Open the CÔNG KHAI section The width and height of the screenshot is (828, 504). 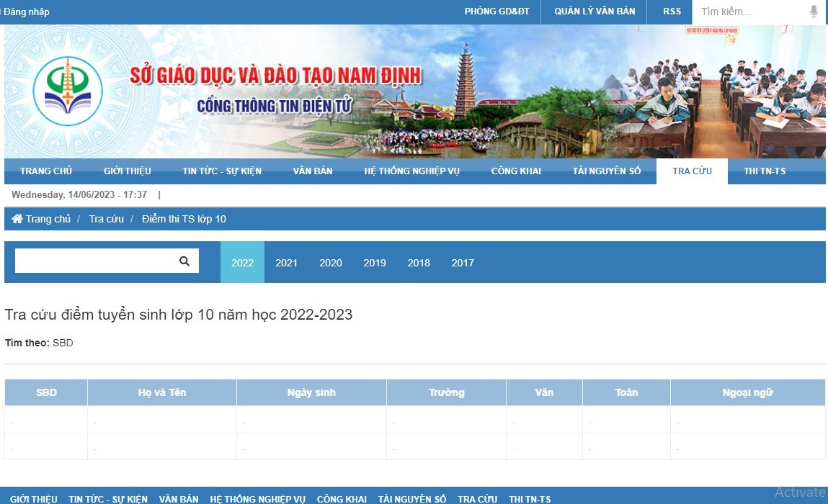(516, 171)
